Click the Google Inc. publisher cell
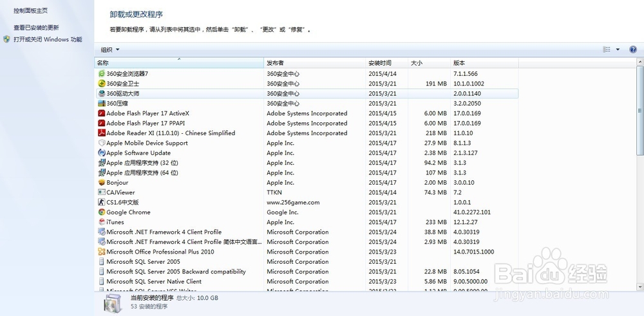Screen dimensions: 644x316 (x=283, y=212)
